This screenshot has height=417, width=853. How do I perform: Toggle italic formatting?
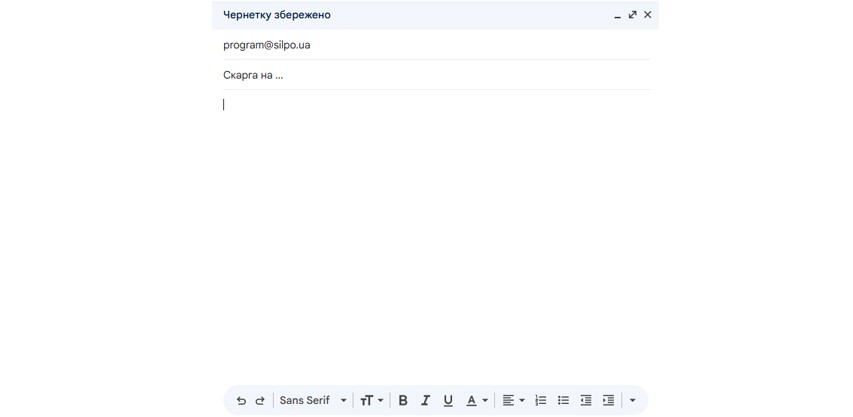click(x=425, y=401)
